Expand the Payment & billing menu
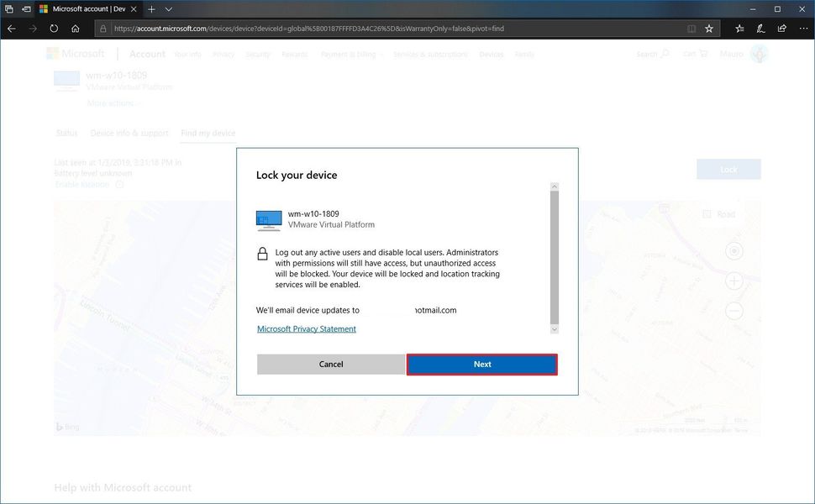Screen dimensions: 815x504 pyautogui.click(x=352, y=54)
